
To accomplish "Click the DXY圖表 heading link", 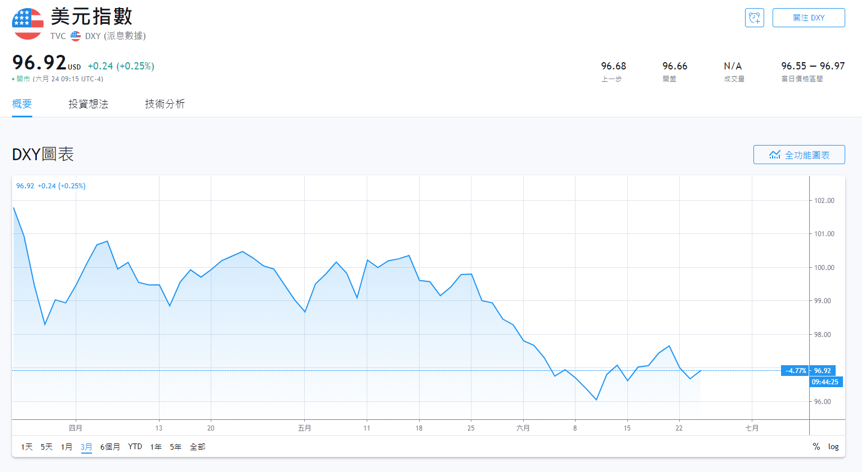I will click(x=43, y=155).
